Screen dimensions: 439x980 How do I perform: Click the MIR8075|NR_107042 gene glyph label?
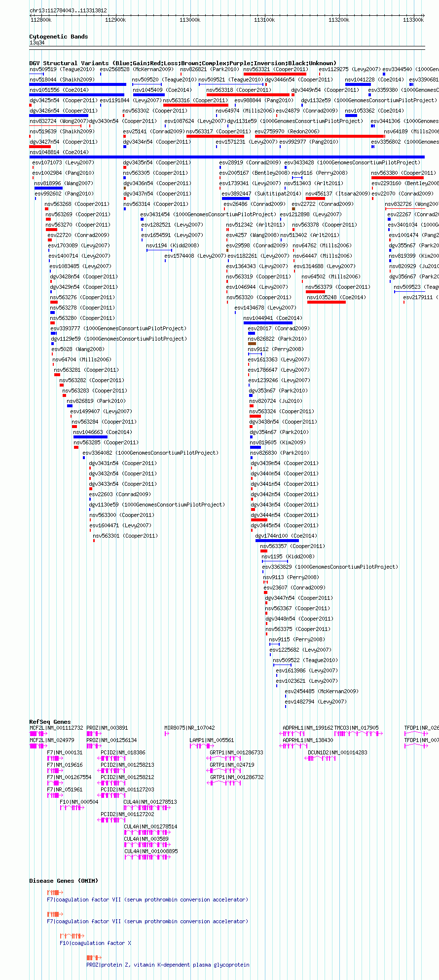point(190,728)
